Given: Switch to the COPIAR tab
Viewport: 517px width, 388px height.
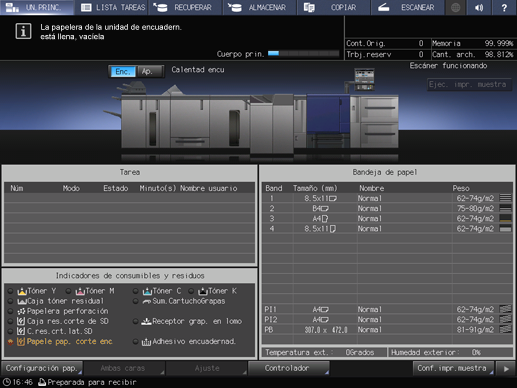Looking at the screenshot, I should [334, 7].
